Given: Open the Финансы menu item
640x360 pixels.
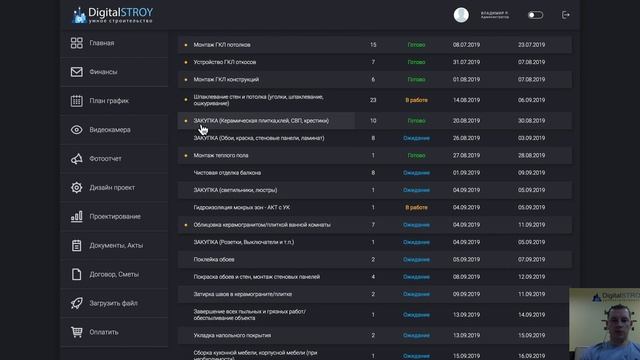Looking at the screenshot, I should [x=114, y=72].
